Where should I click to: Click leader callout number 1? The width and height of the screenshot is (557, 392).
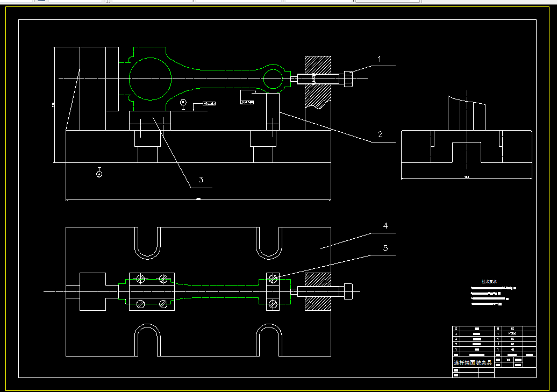click(x=380, y=59)
